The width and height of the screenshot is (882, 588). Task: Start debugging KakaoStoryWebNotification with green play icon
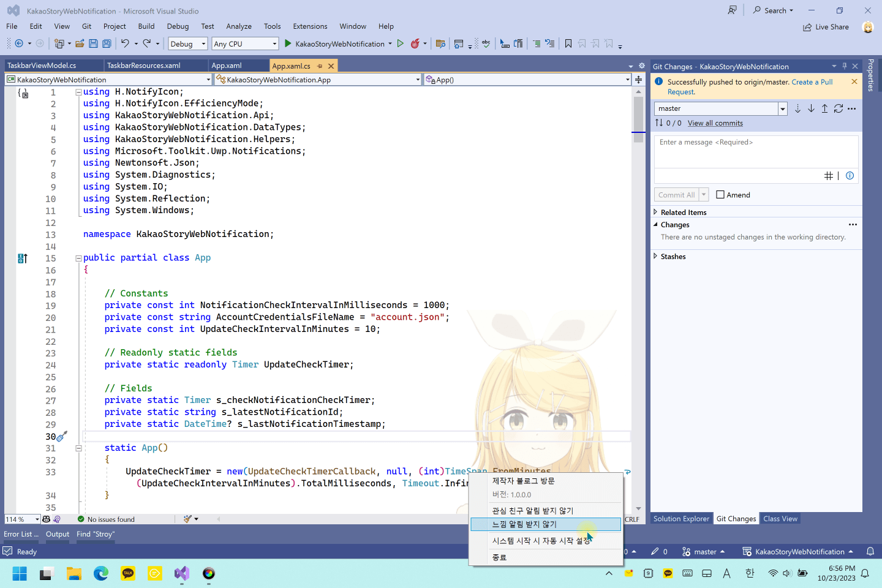coord(288,43)
